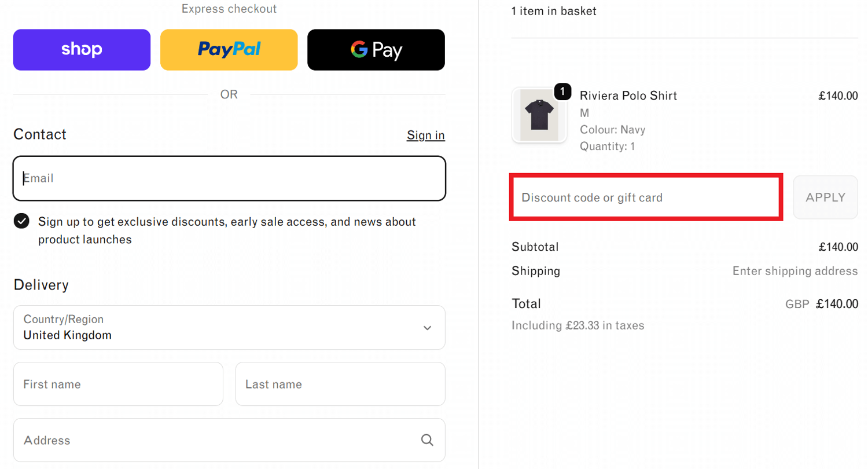This screenshot has width=868, height=469.
Task: Click the shop Pay express checkout icon
Action: click(x=81, y=49)
